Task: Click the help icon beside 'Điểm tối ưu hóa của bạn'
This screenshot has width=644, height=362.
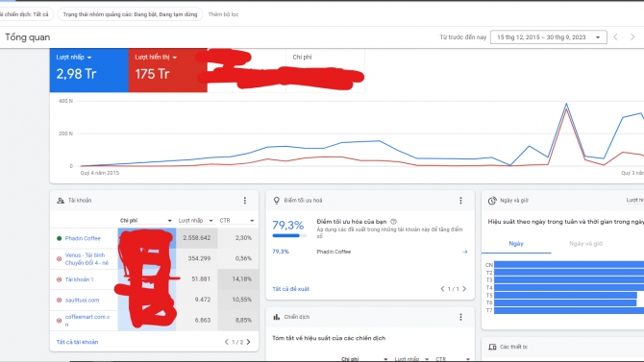Action: 393,222
